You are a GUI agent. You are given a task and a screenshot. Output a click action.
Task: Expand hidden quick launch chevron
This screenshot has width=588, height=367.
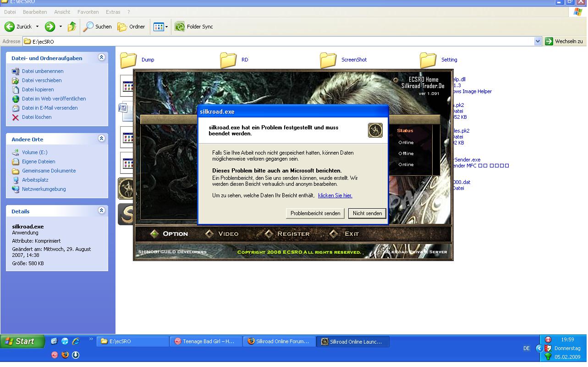click(x=91, y=340)
